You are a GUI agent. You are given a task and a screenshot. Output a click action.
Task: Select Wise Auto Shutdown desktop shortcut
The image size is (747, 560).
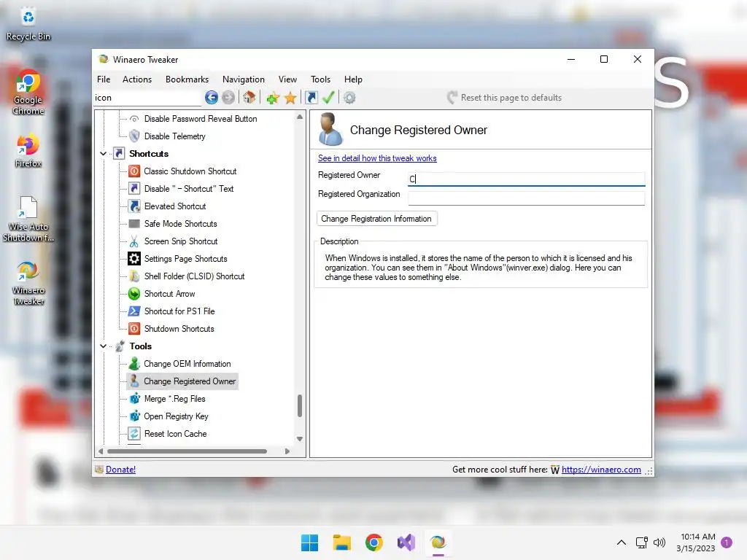pyautogui.click(x=28, y=219)
